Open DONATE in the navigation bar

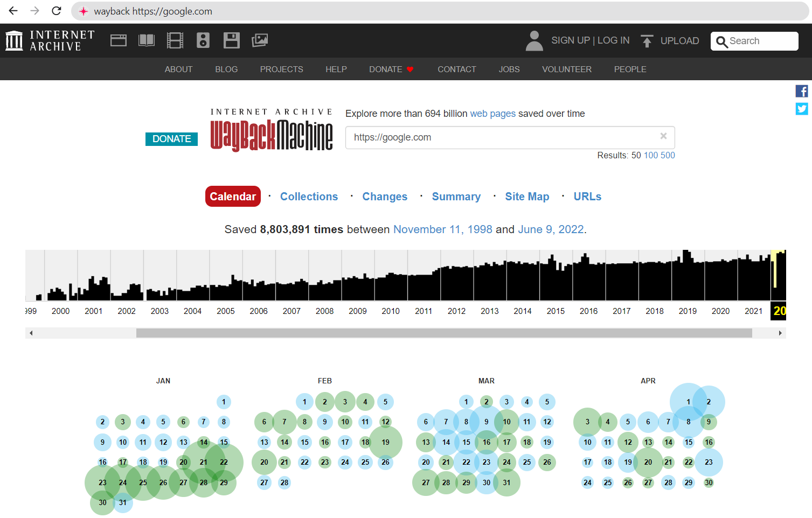click(x=391, y=69)
